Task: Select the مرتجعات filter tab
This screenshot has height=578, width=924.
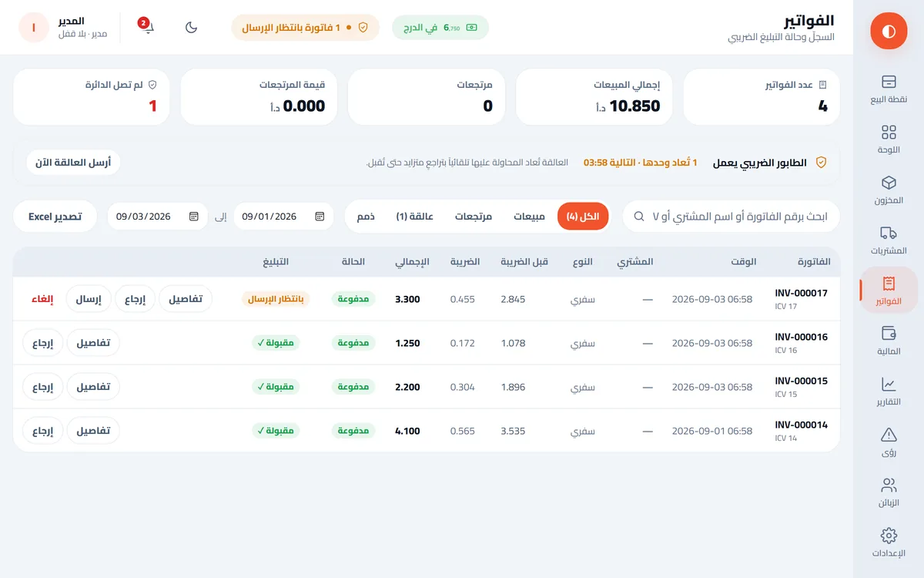Action: [x=474, y=217]
